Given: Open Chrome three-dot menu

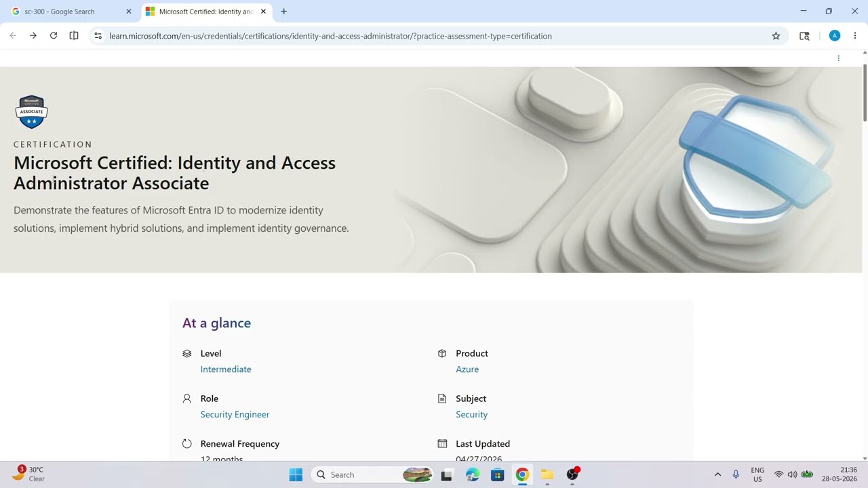Looking at the screenshot, I should [854, 36].
